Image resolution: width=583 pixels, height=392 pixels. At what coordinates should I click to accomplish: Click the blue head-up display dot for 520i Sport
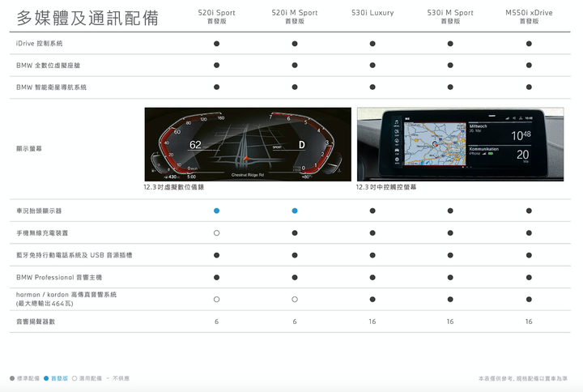pos(217,211)
